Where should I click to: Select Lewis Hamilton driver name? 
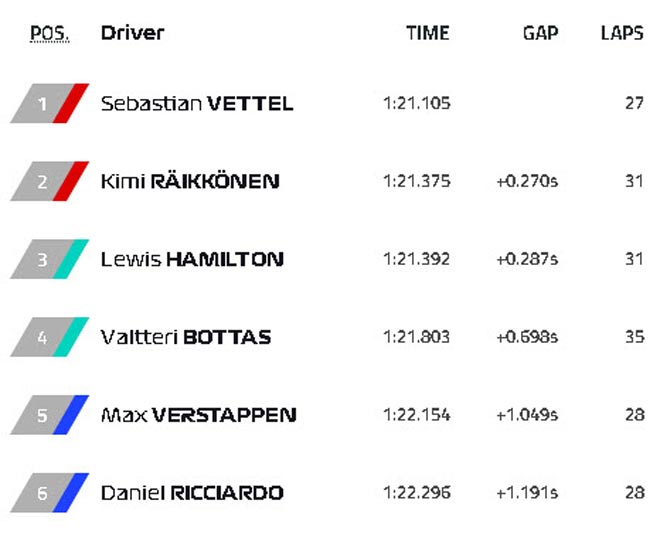[x=192, y=259]
